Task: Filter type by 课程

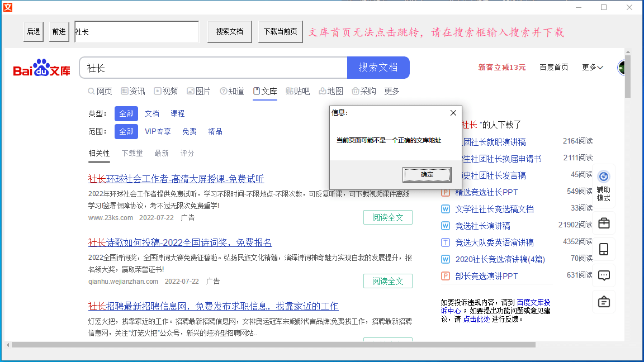Action: pos(177,114)
